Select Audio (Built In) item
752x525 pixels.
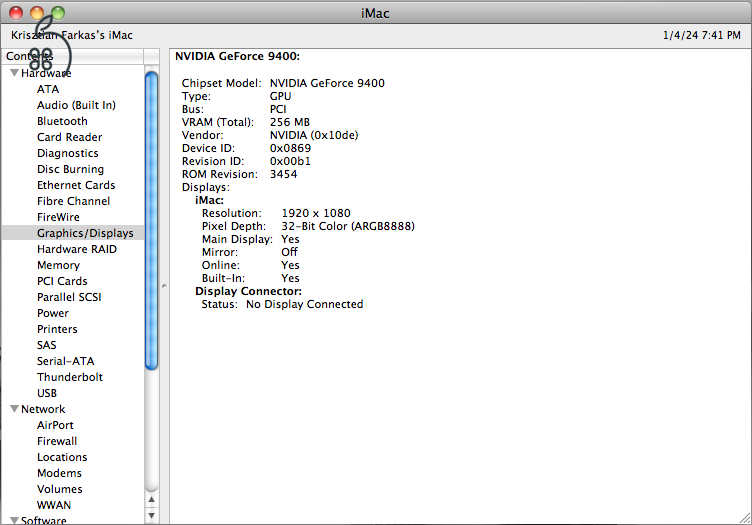coord(76,105)
